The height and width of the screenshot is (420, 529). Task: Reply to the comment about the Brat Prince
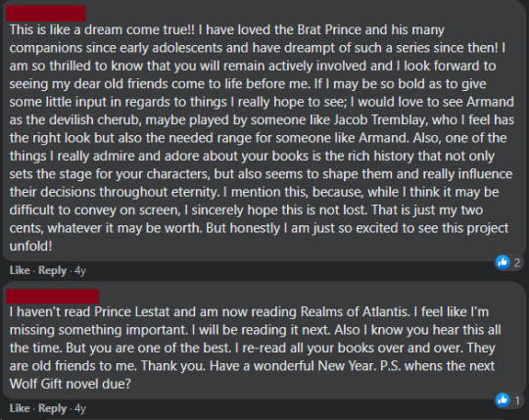pos(52,270)
